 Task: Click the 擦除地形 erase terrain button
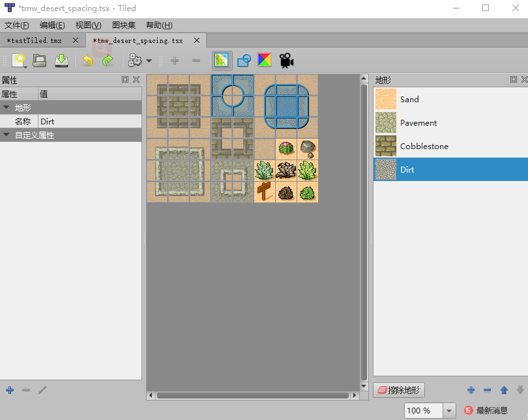(398, 389)
